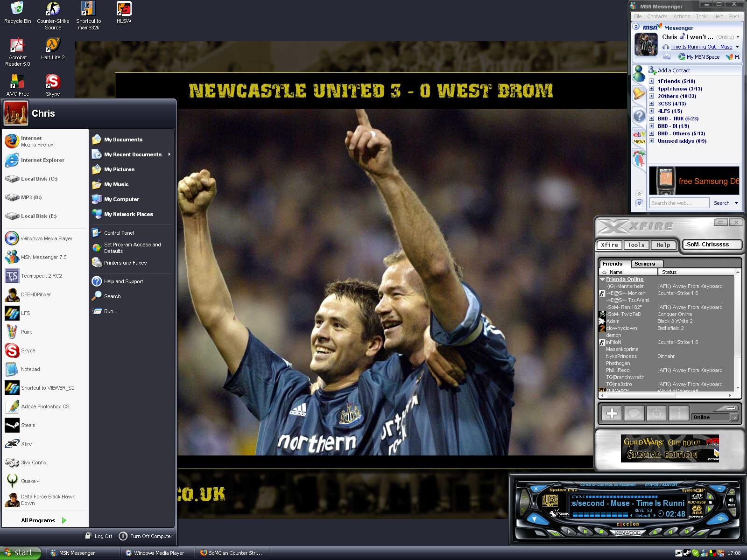The image size is (747, 560).
Task: Click Turn Off Computer
Action: pyautogui.click(x=146, y=536)
